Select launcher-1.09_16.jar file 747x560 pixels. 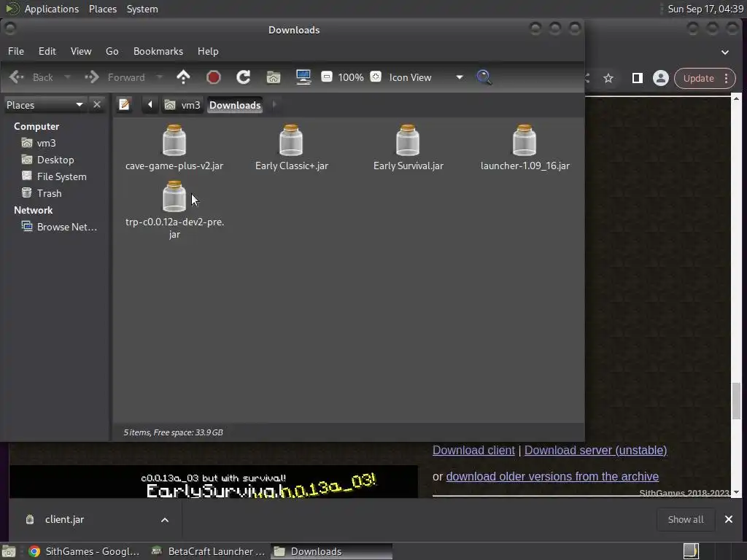click(x=525, y=147)
